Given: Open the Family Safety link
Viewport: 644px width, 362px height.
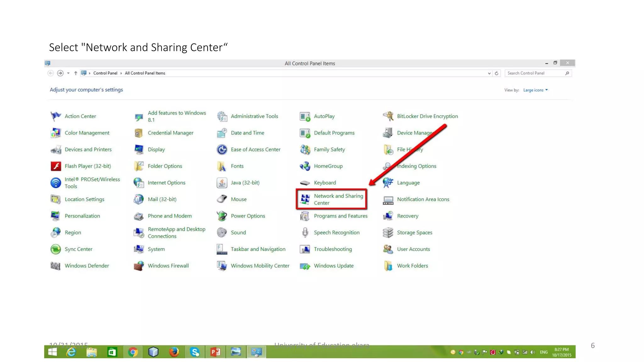Looking at the screenshot, I should pos(329,150).
